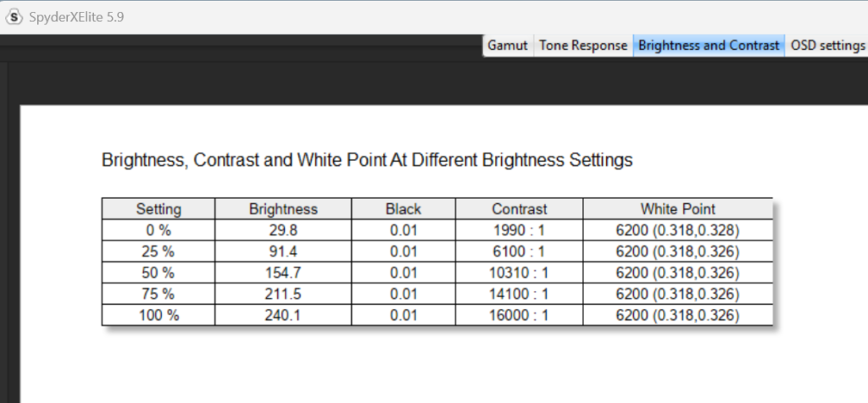Switch to the Gamut tab
Image resolution: width=868 pixels, height=403 pixels.
click(508, 46)
